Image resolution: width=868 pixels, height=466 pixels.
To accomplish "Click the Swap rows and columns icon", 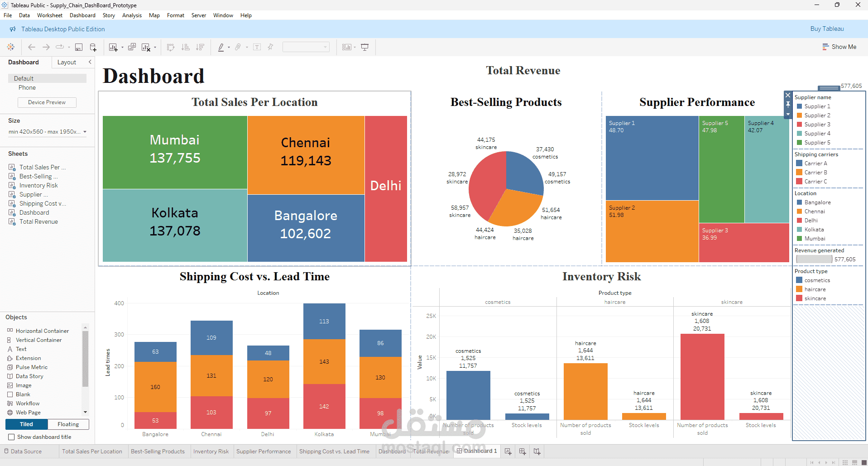I will pos(171,47).
